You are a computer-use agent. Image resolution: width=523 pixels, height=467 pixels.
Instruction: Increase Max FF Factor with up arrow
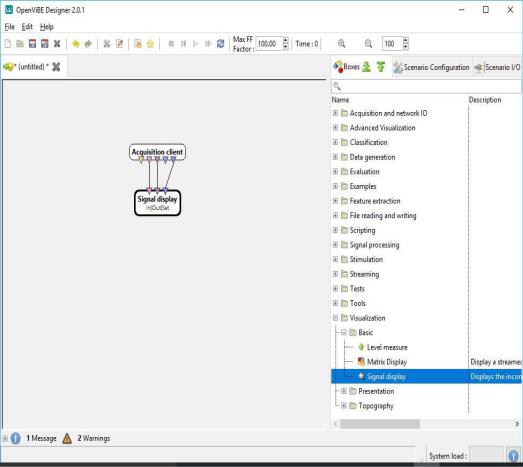click(x=286, y=40)
